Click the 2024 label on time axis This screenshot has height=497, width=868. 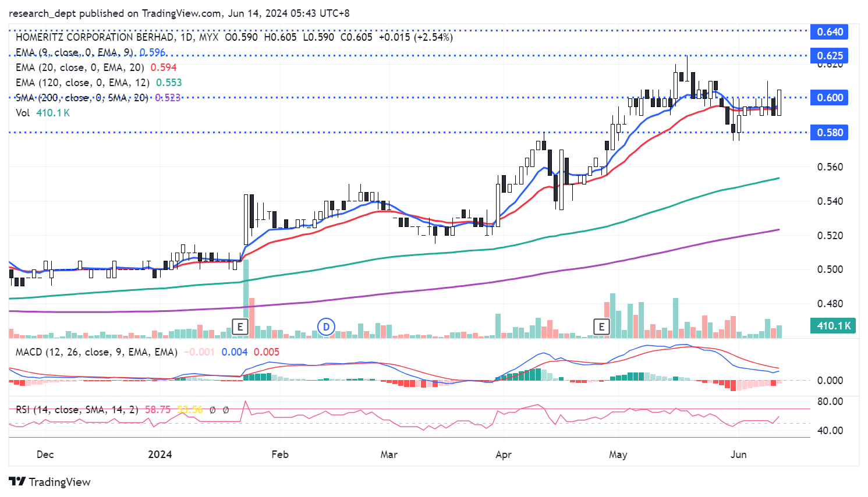point(160,455)
